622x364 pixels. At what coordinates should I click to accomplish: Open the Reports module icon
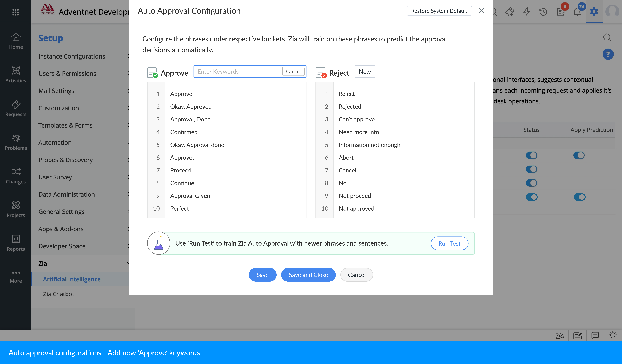16,243
